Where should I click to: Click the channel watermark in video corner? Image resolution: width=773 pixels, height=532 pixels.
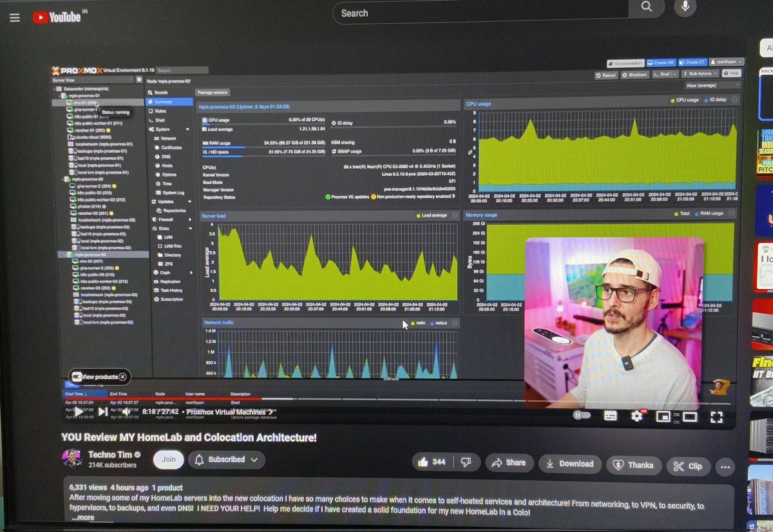click(x=719, y=388)
